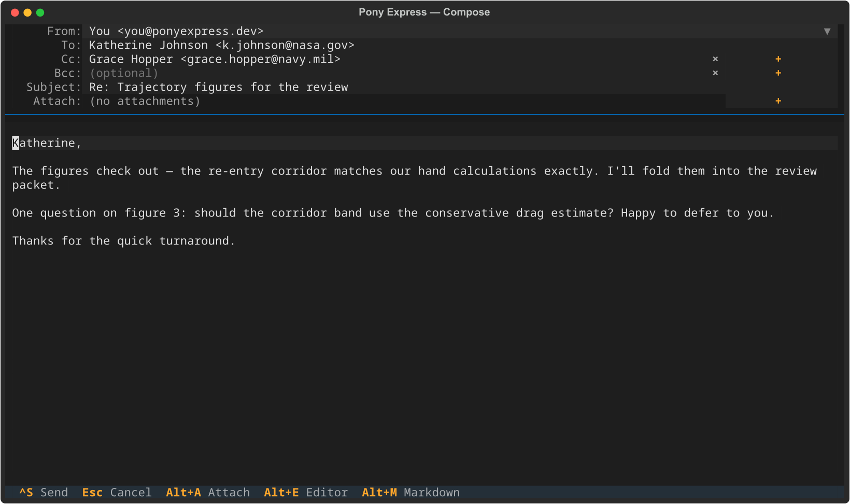Place cursor in 'Thanks for the quick turnaround' line

pyautogui.click(x=123, y=241)
